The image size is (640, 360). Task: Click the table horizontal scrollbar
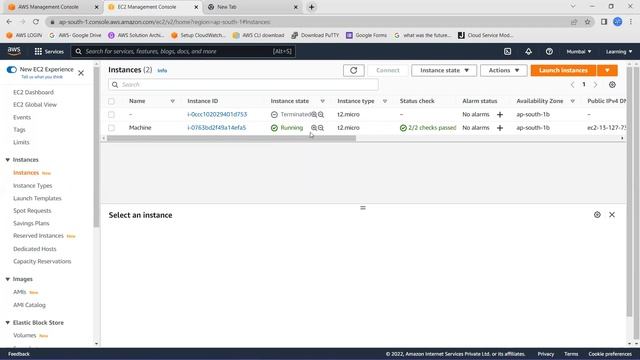point(231,138)
